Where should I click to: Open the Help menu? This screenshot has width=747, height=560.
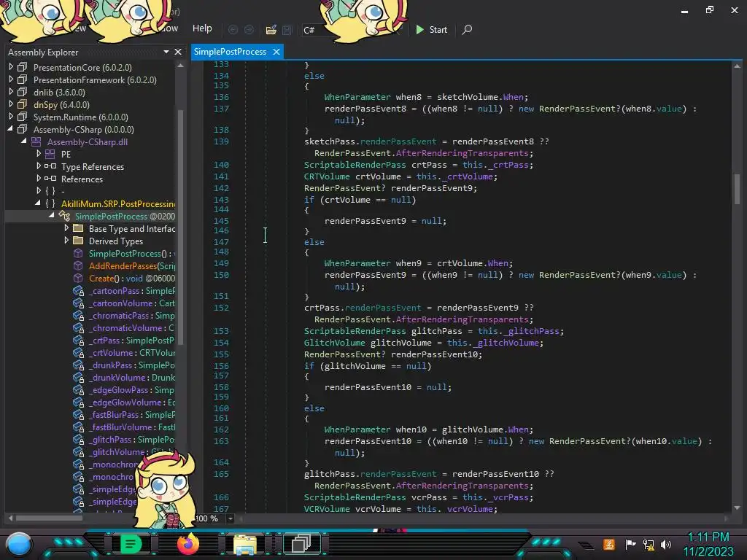[x=202, y=28]
